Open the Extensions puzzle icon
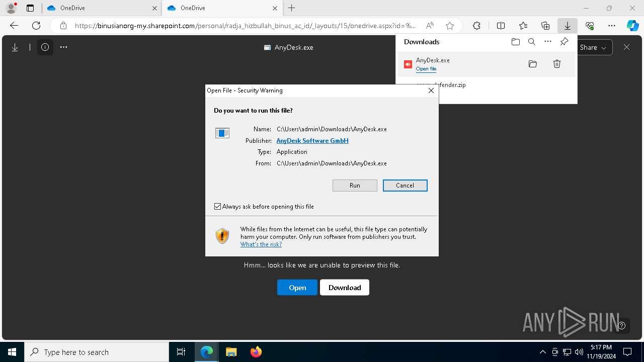The height and width of the screenshot is (362, 644). point(476,26)
